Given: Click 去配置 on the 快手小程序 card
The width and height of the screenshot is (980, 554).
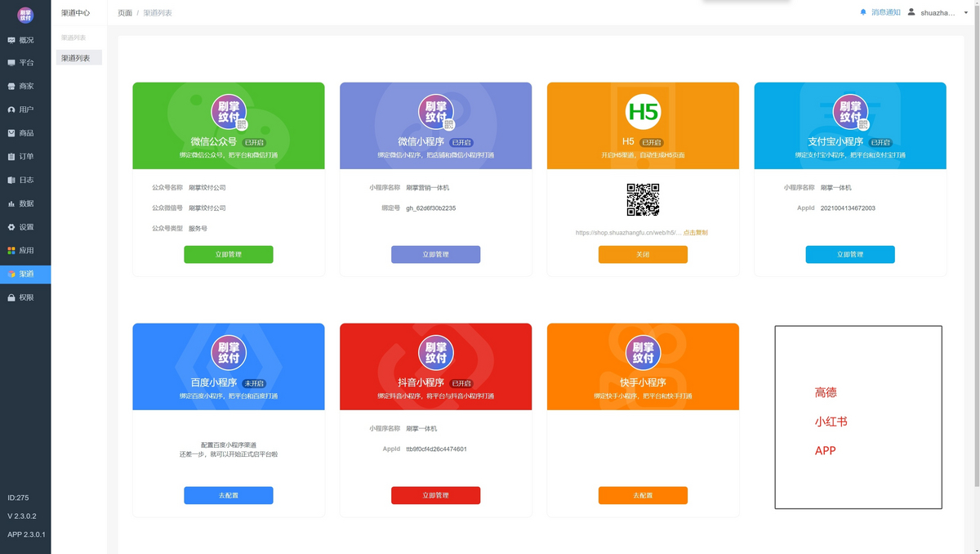Looking at the screenshot, I should 643,495.
